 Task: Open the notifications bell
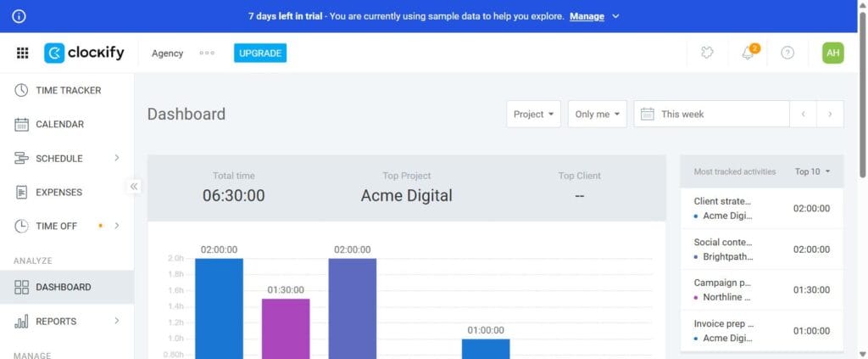click(748, 53)
